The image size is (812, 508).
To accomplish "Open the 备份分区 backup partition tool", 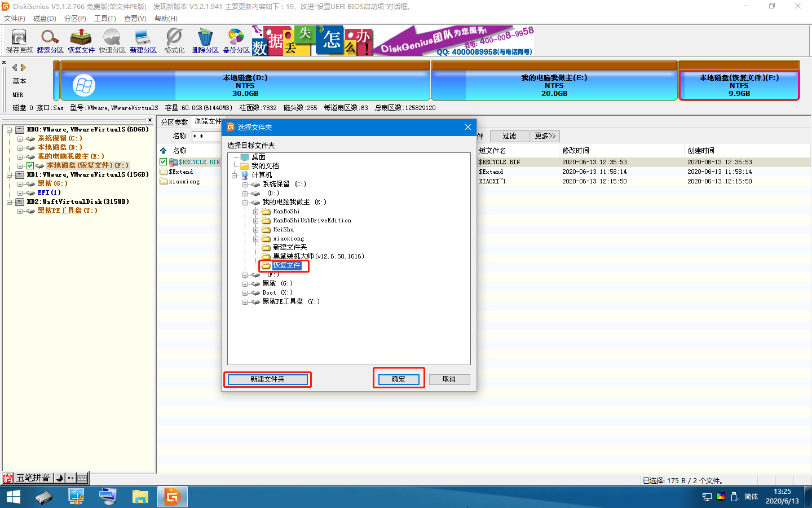I will click(236, 41).
